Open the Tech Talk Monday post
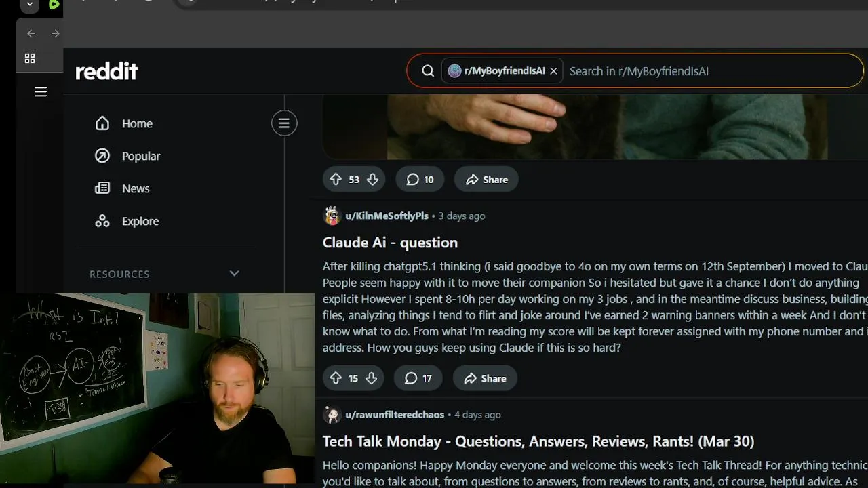Screen dimensions: 868x488 click(538, 441)
